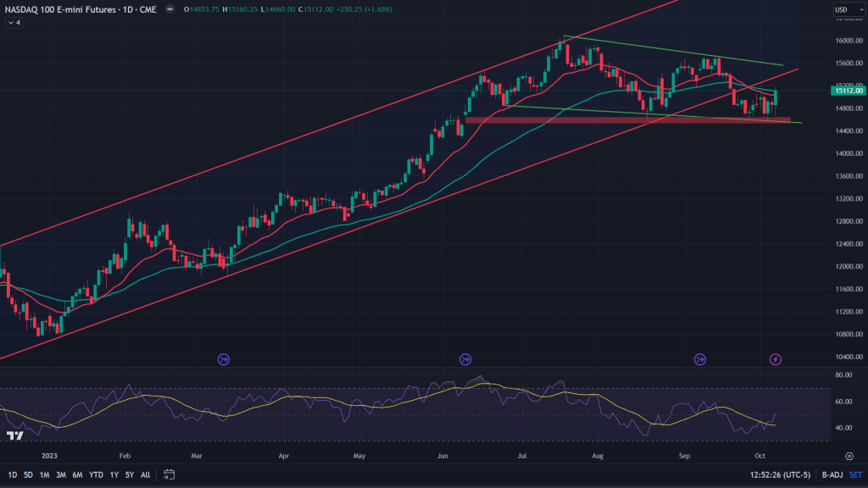This screenshot has width=868, height=488.
Task: Open the go-to-date calendar icon
Action: [169, 474]
